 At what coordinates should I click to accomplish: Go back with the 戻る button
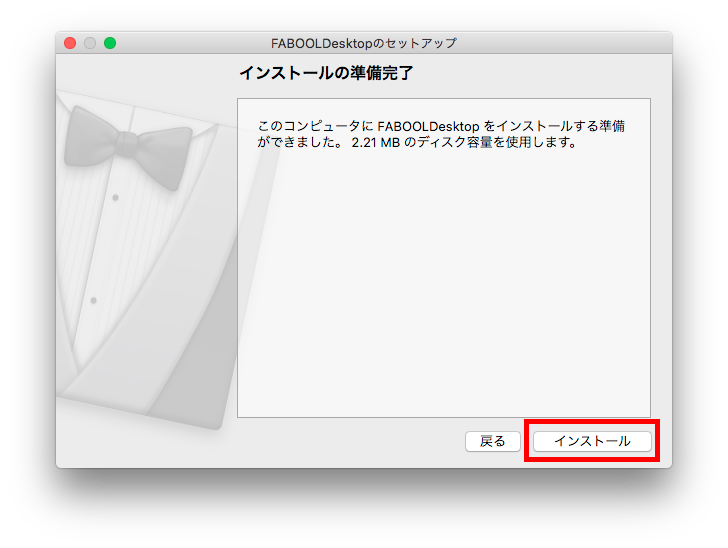pyautogui.click(x=493, y=441)
